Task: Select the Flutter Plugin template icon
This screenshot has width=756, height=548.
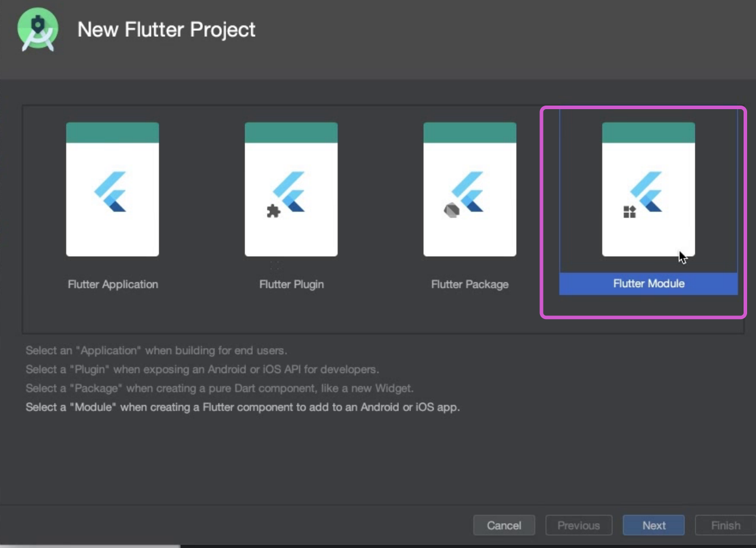Action: pyautogui.click(x=291, y=189)
